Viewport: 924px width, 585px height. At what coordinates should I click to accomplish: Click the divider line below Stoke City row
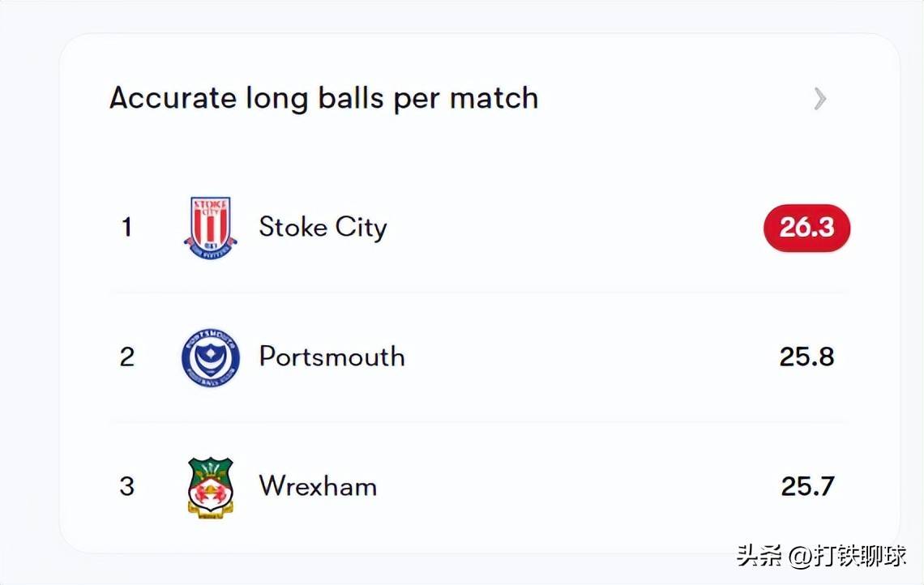[x=478, y=292]
